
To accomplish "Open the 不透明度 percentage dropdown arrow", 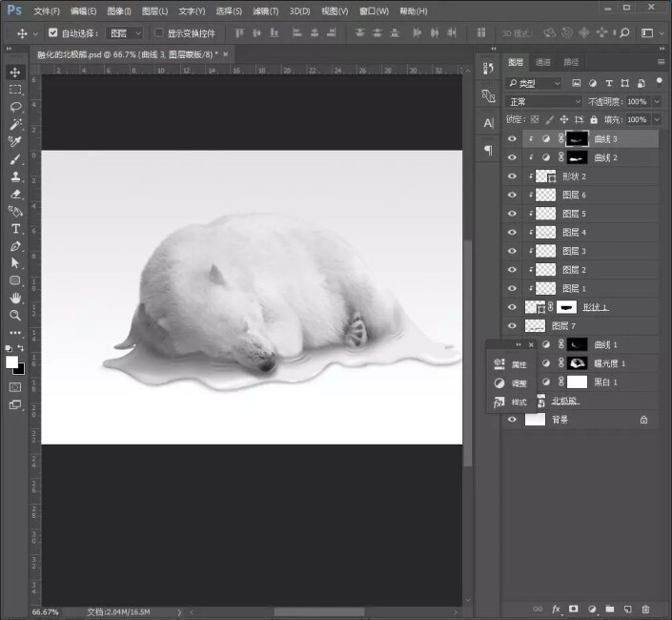I will tap(657, 101).
